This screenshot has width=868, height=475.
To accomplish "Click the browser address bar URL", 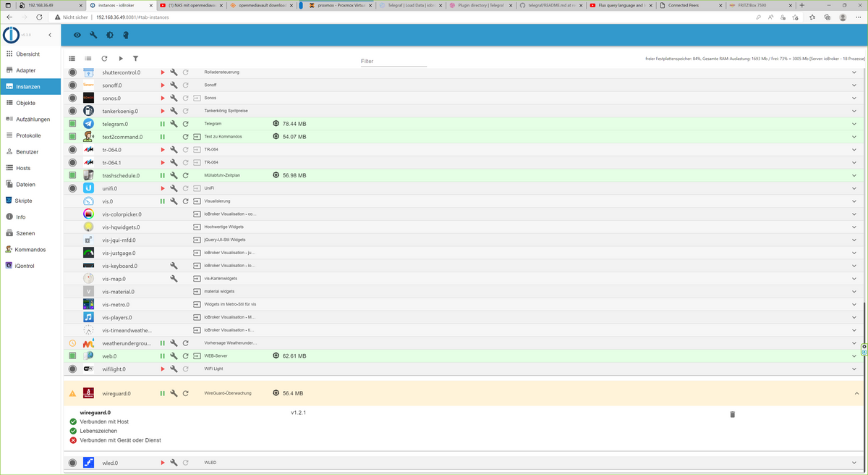I will (x=132, y=17).
